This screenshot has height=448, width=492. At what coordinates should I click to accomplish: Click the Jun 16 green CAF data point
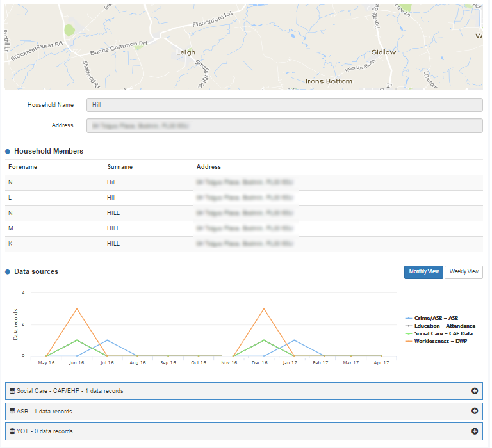[77, 340]
